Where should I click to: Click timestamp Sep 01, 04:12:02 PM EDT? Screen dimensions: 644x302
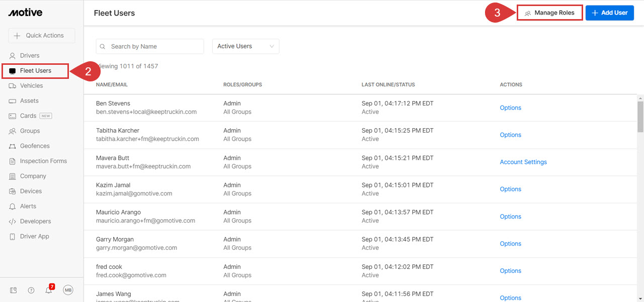[397, 267]
